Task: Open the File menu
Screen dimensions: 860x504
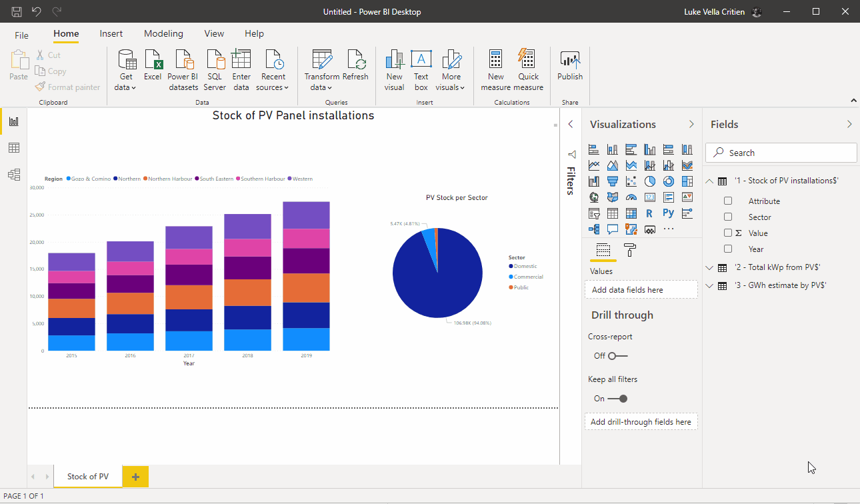Action: (x=21, y=35)
